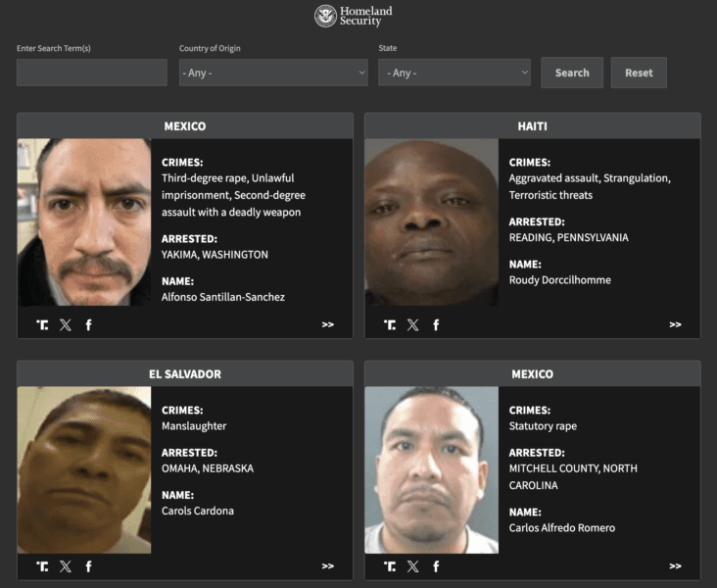Viewport: 717px width, 588px height.
Task: Open the State filter dropdown
Action: tap(454, 73)
